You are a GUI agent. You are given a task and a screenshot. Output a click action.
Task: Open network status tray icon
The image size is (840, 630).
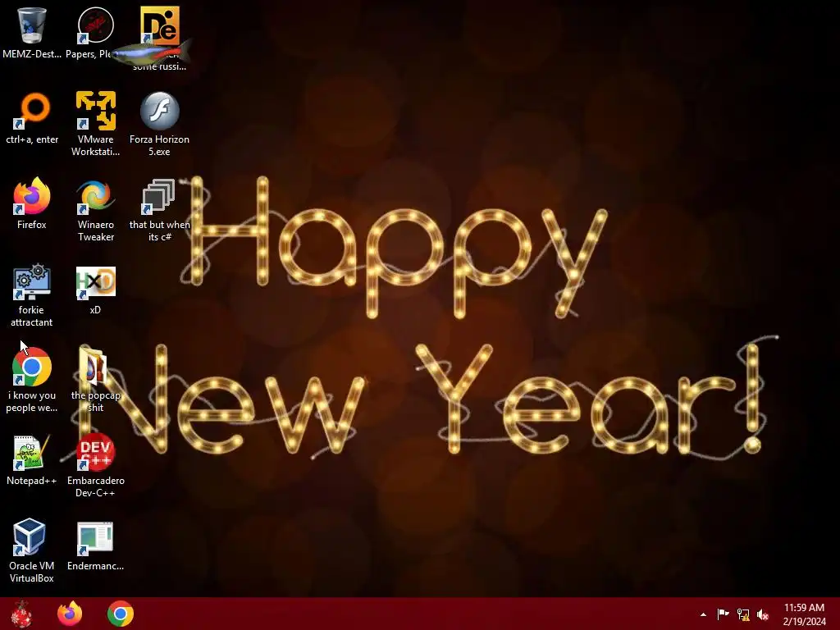(743, 614)
